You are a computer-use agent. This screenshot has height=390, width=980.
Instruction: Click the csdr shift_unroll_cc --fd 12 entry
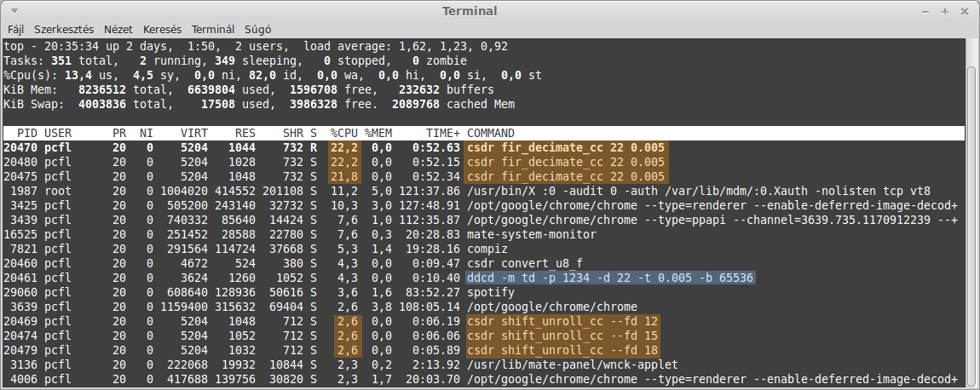coord(562,321)
